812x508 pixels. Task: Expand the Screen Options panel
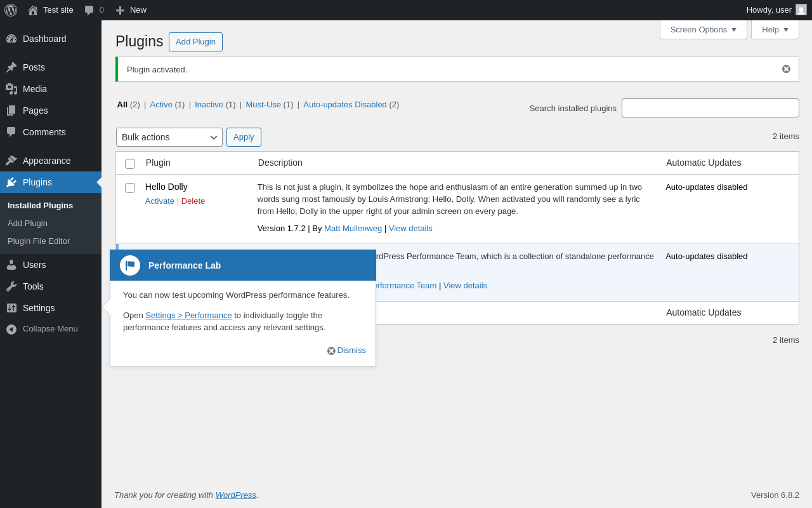pos(704,29)
